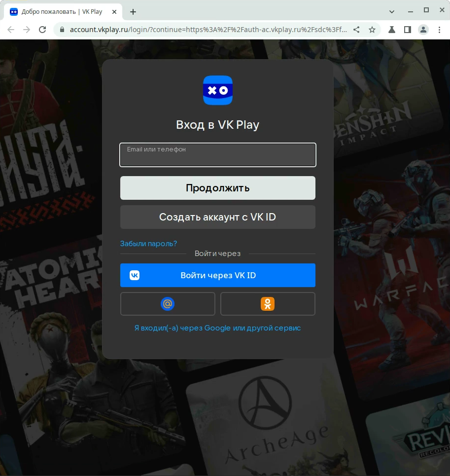Focus the Email или телефон input field
This screenshot has width=450, height=476.
[218, 155]
